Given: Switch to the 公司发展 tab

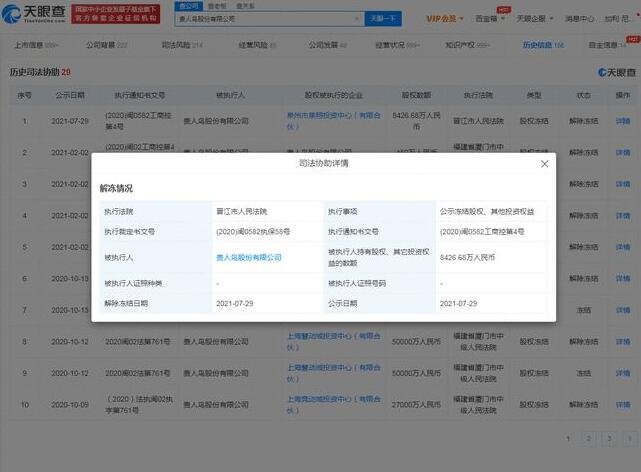Looking at the screenshot, I should 327,45.
